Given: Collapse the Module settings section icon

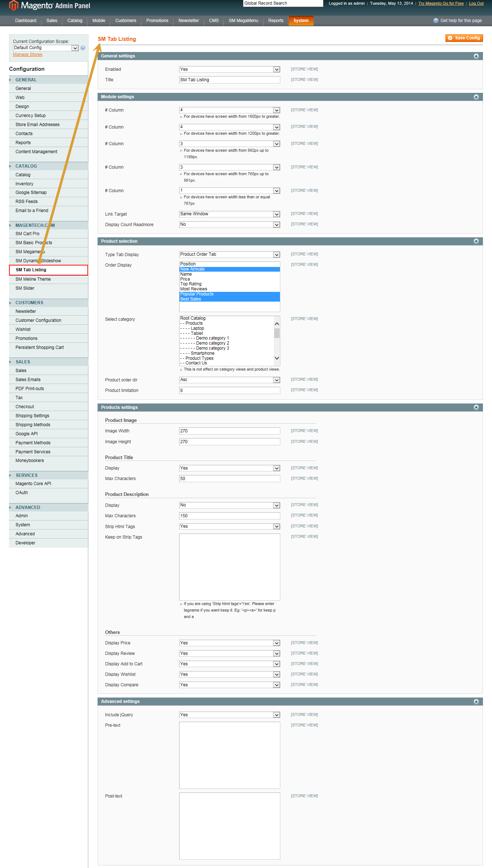Looking at the screenshot, I should [476, 97].
